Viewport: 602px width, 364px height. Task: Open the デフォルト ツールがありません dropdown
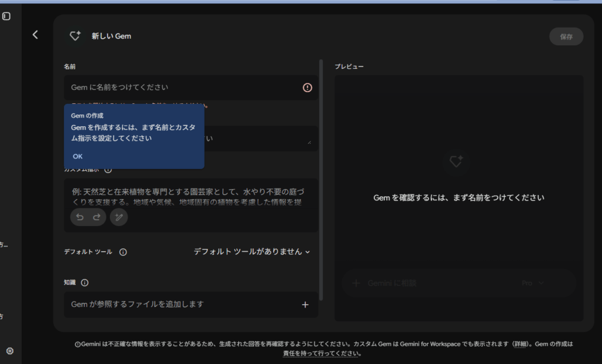252,252
